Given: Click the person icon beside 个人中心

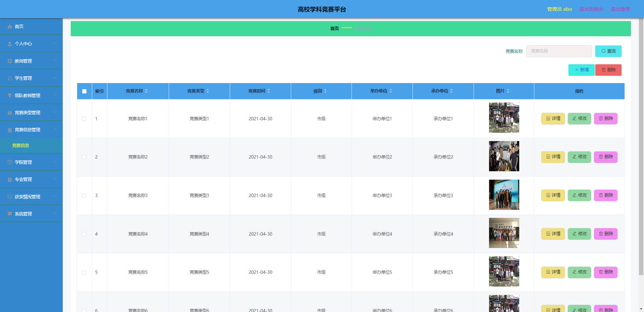Looking at the screenshot, I should (x=10, y=44).
